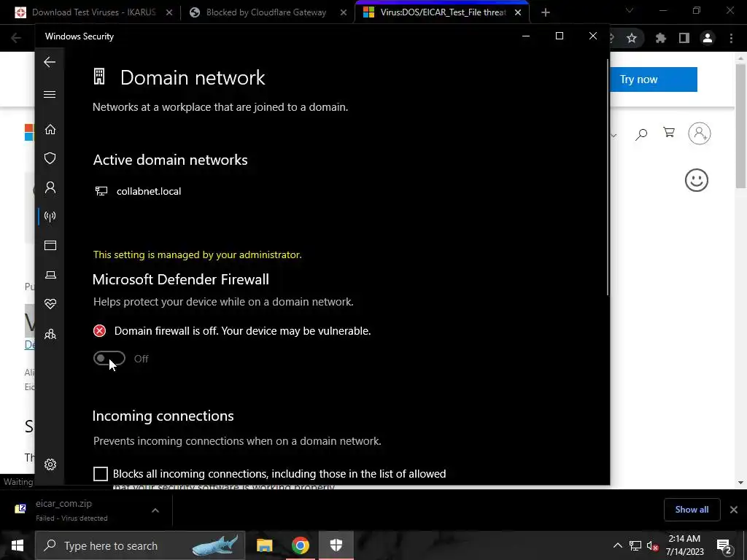Image resolution: width=747 pixels, height=560 pixels.
Task: Close the Download Test Viruses tab
Action: coord(169,13)
